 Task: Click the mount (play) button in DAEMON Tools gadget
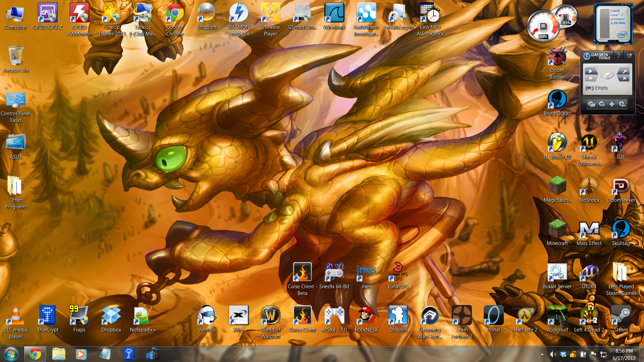coord(591,71)
